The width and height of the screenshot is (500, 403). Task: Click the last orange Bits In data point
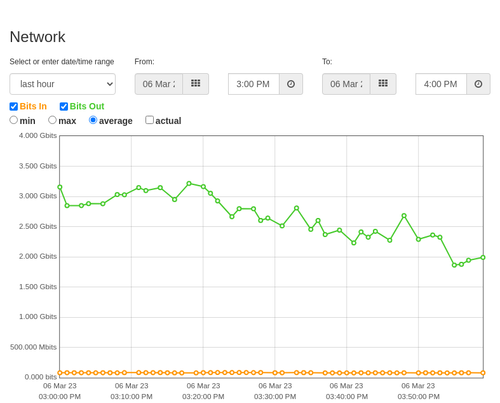pos(483,373)
